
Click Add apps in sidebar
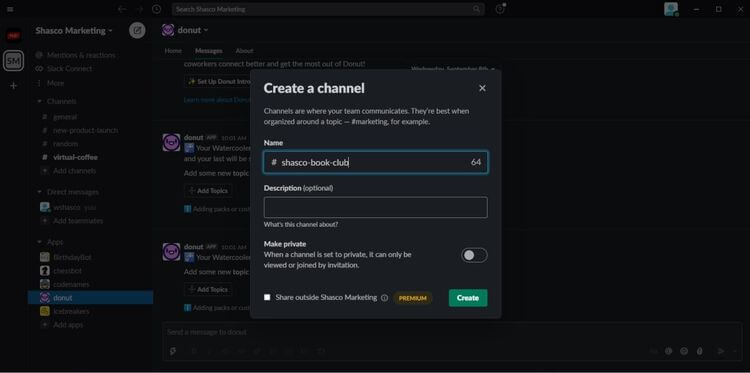(62, 325)
